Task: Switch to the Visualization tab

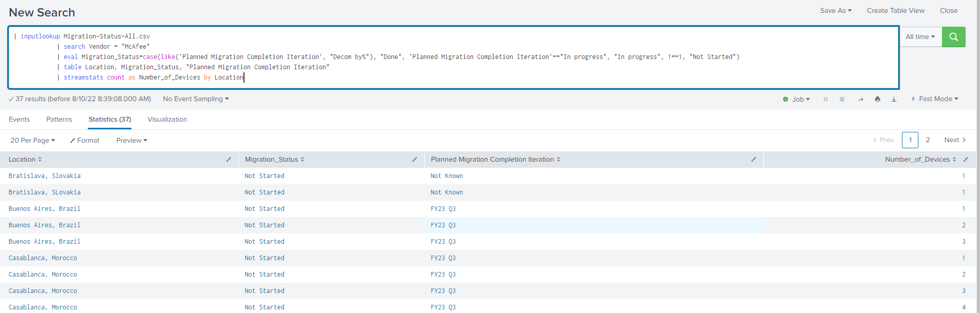Action: click(167, 120)
